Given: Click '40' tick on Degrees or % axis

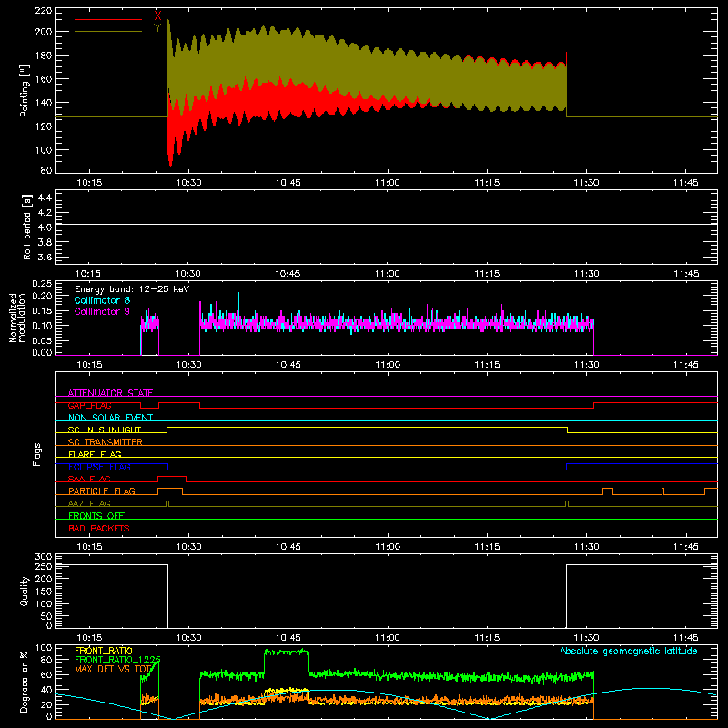Looking at the screenshot, I should point(46,691).
